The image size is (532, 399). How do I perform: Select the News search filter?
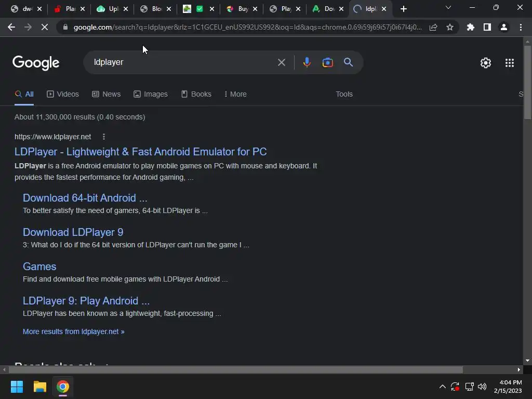click(106, 94)
